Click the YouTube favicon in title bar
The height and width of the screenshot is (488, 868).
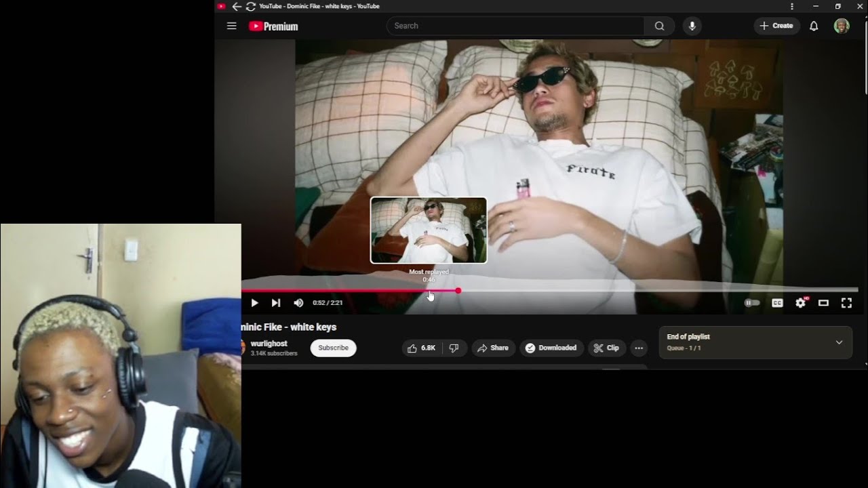tap(221, 6)
